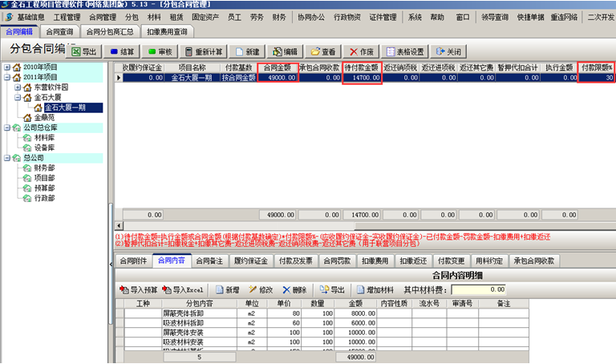
Task: Click the 导出 export toolbar icon
Action: [84, 51]
